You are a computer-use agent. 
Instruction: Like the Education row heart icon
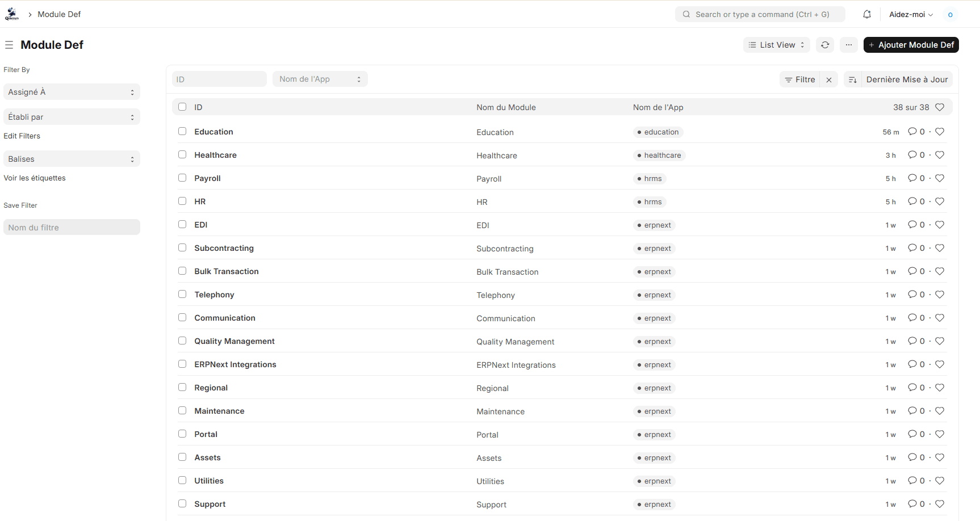coord(940,132)
